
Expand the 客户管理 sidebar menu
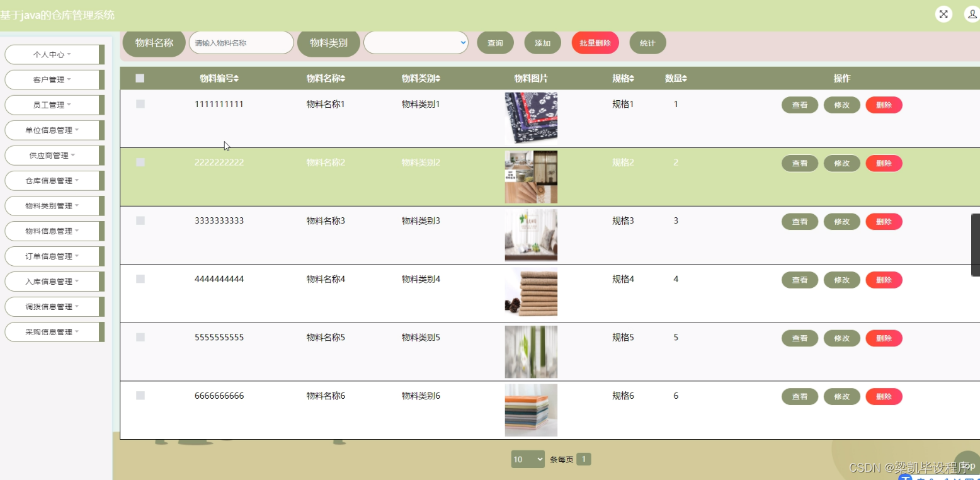click(54, 80)
